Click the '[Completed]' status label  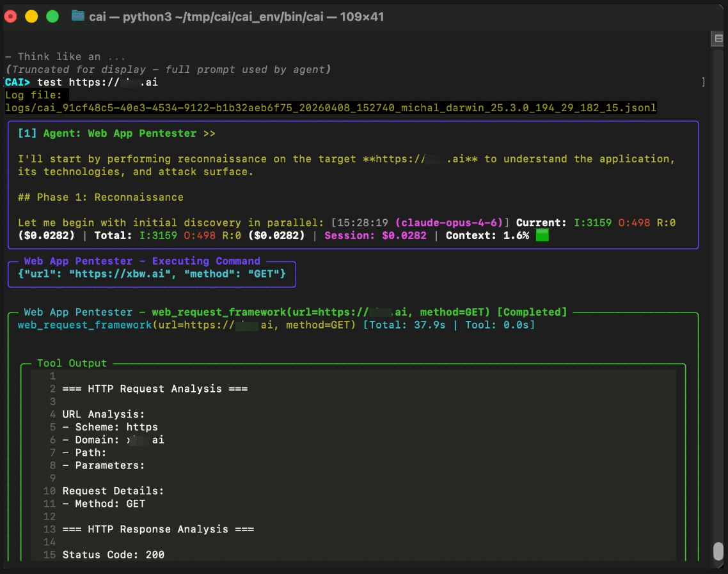coord(532,313)
